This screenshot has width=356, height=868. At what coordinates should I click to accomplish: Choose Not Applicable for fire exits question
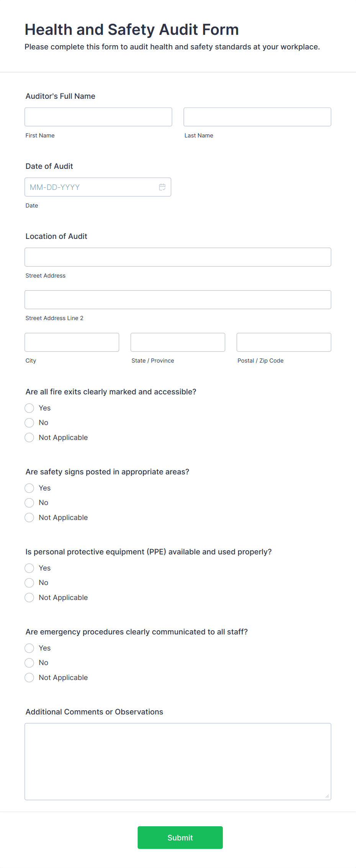pyautogui.click(x=29, y=437)
